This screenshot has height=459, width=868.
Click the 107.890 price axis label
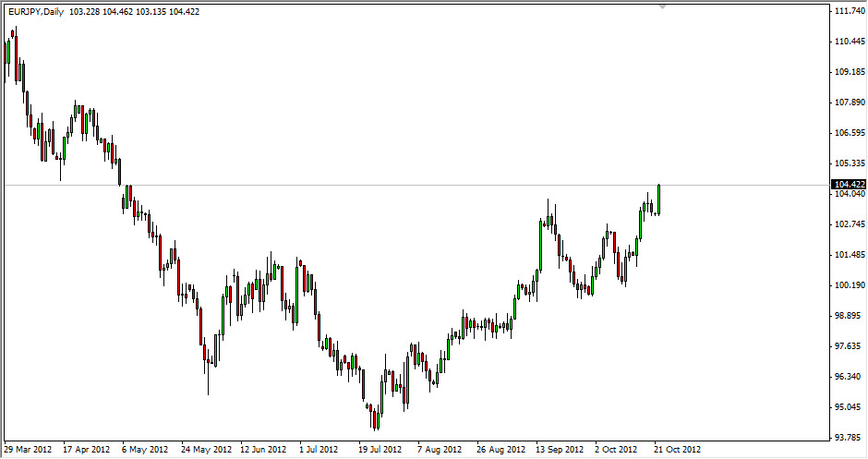(848, 103)
